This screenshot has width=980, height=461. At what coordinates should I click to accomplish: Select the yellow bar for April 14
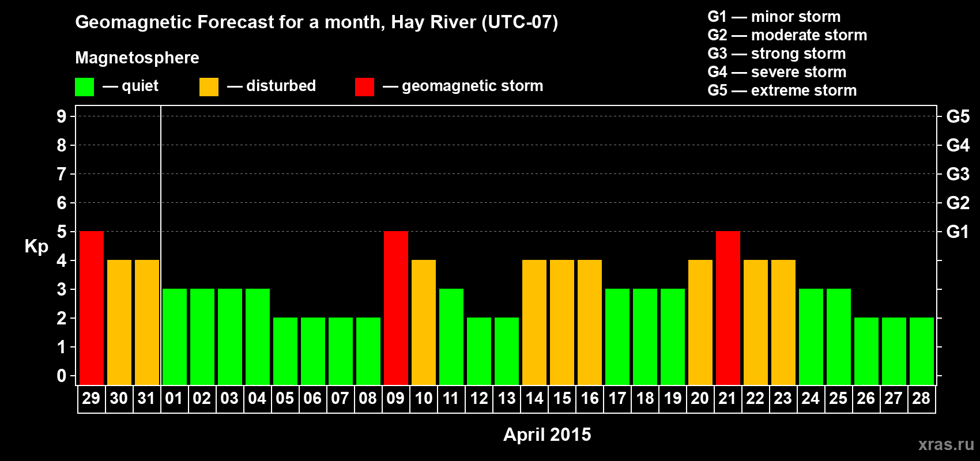(x=534, y=322)
